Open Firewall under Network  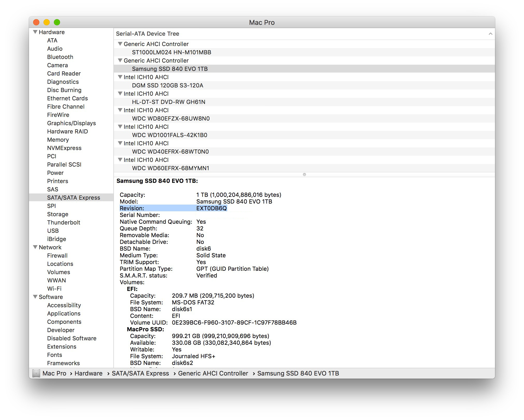(57, 256)
